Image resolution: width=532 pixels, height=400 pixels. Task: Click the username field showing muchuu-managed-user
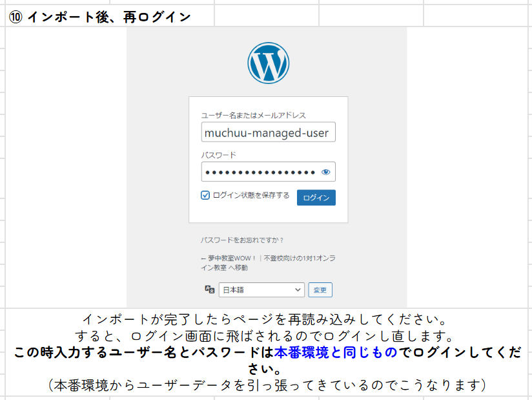pyautogui.click(x=268, y=132)
